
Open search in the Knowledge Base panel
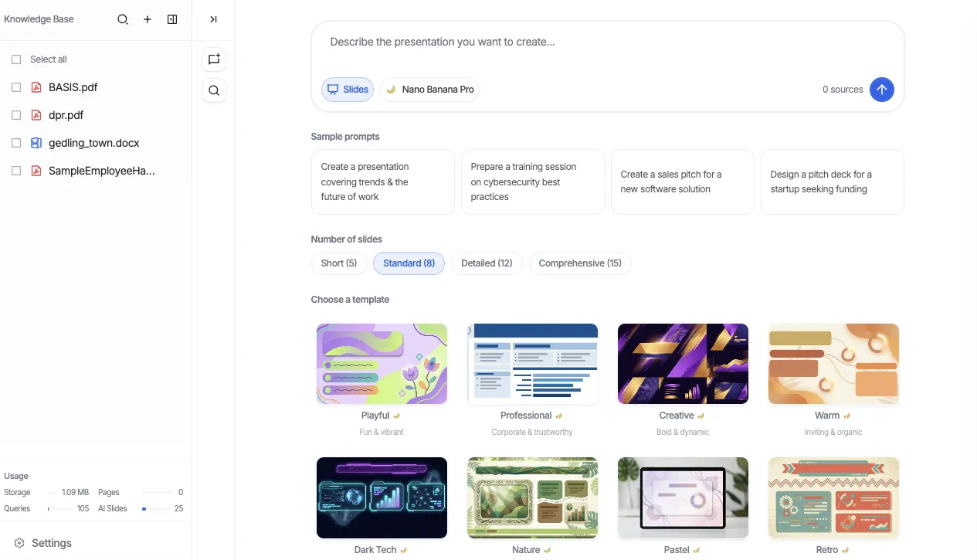123,19
